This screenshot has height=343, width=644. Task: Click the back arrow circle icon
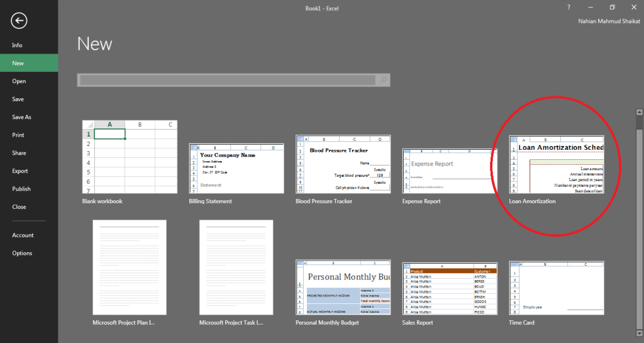coord(19,21)
